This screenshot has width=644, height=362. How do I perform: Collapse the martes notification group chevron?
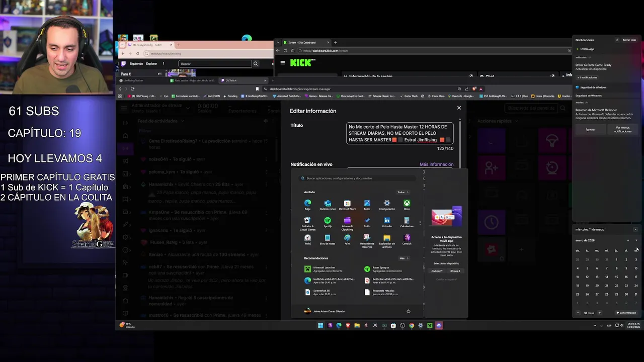(x=586, y=103)
